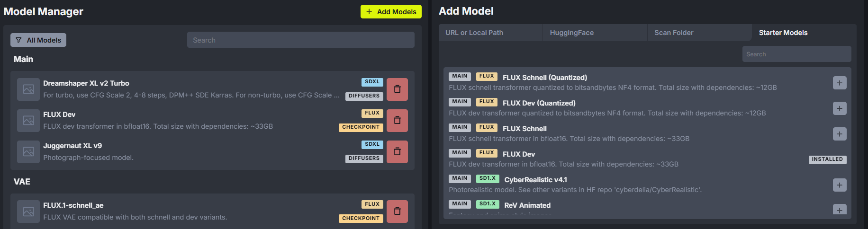The width and height of the screenshot is (868, 229).
Task: Open the Scan Folder tab
Action: pyautogui.click(x=699, y=33)
